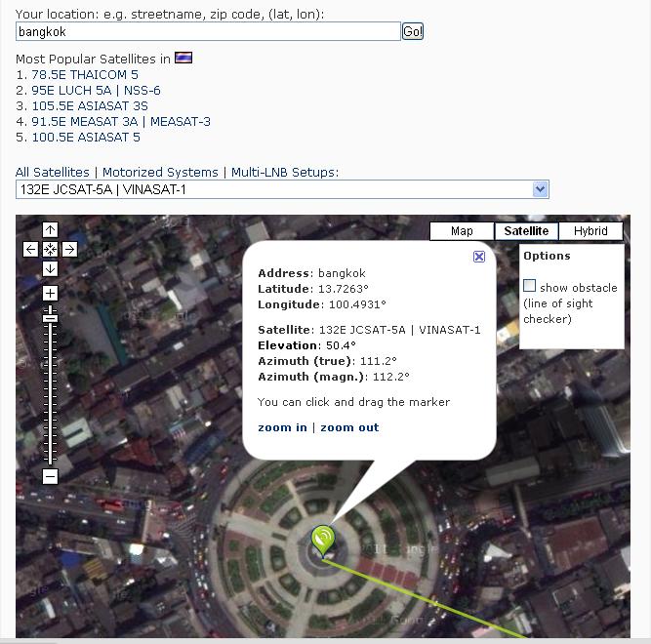Open 105.5E ASIASAT 3S link
Viewport: 651px width, 644px height.
click(90, 106)
